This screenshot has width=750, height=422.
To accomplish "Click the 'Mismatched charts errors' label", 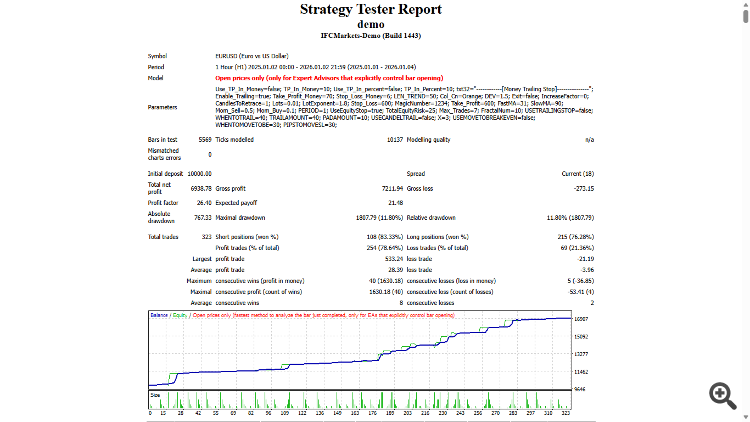I will tap(165, 154).
